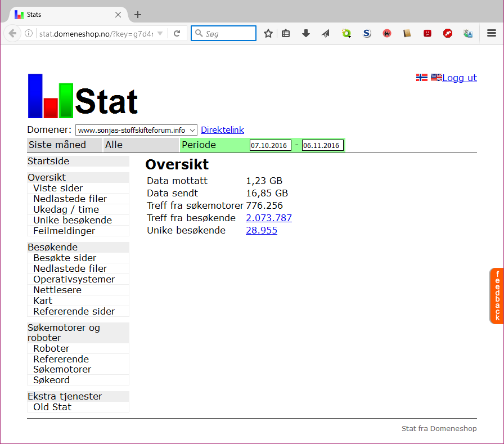Screen dimensions: 504x444
Task: Click the 16,85 GB data sent value
Action: tap(267, 193)
